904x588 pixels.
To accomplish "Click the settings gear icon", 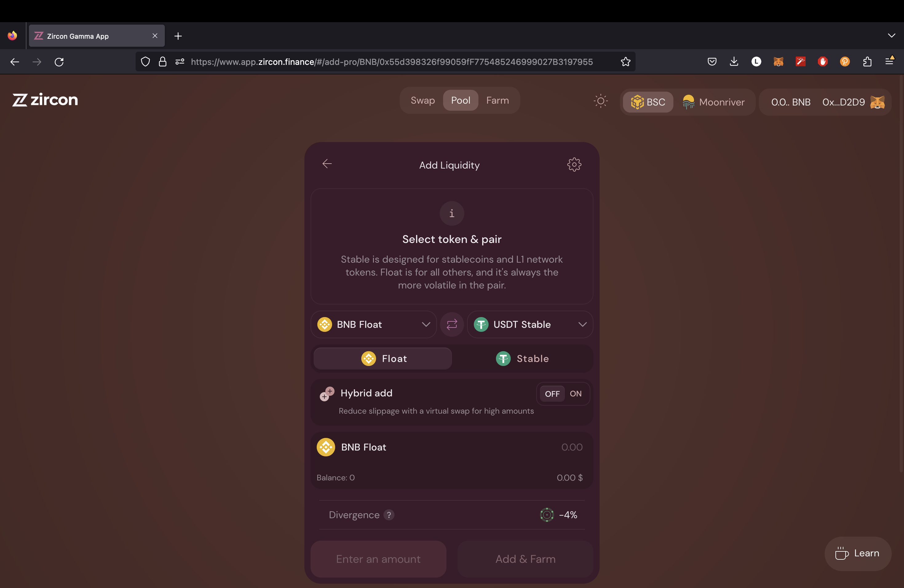I will tap(573, 164).
